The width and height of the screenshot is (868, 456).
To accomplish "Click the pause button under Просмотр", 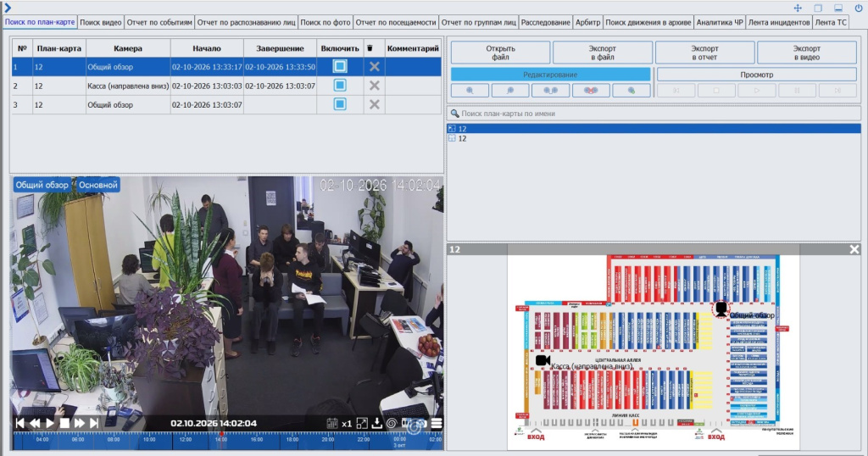I will click(x=797, y=90).
